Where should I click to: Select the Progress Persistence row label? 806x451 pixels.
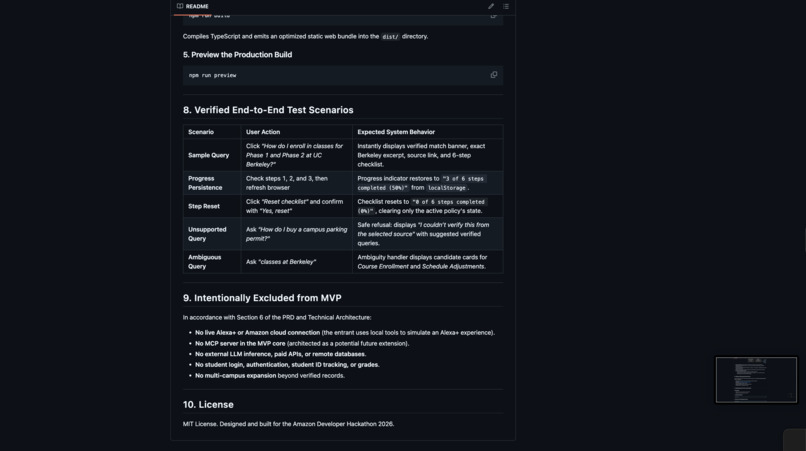205,183
